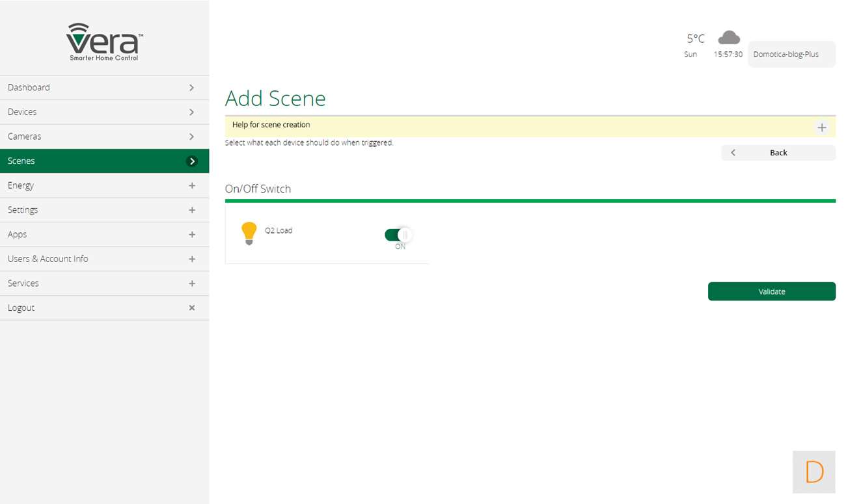Viewport: 846px width, 504px height.
Task: Expand the Help for scene creation panel
Action: 821,127
